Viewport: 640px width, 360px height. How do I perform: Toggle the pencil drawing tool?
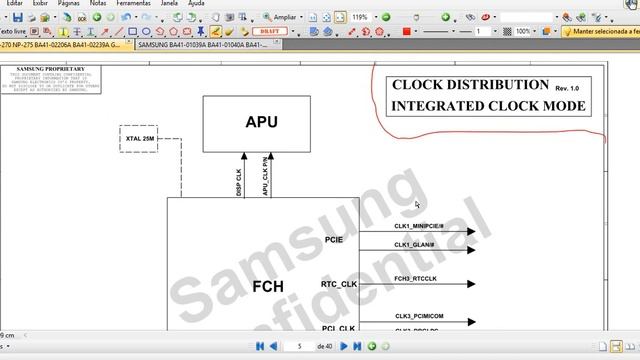point(215,31)
